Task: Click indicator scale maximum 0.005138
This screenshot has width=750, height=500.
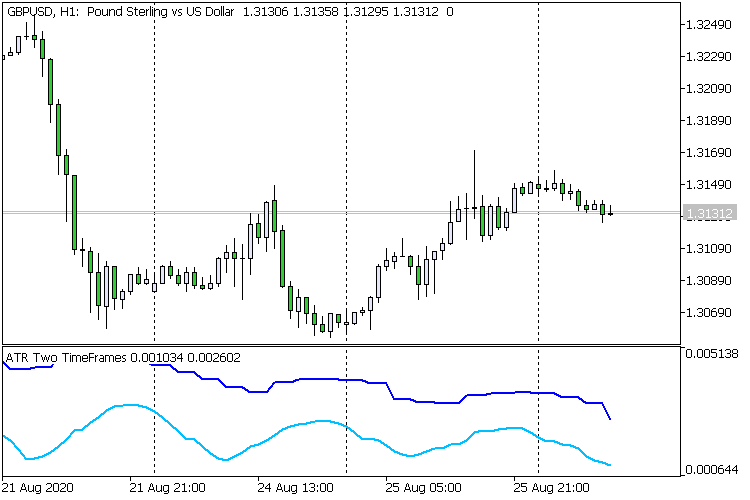Action: coord(712,354)
